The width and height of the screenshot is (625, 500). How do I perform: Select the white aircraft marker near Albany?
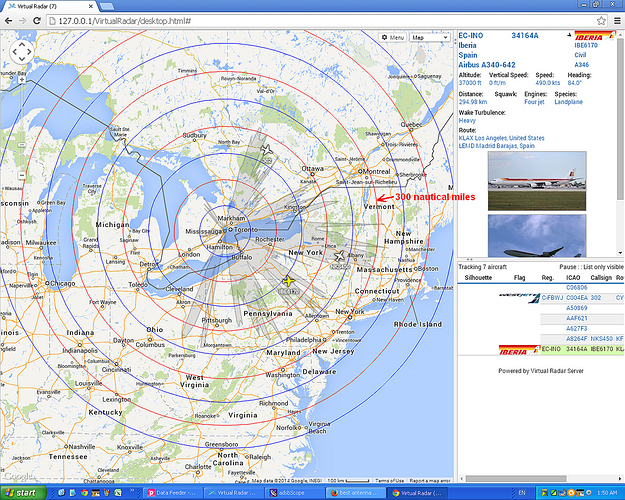click(x=339, y=255)
